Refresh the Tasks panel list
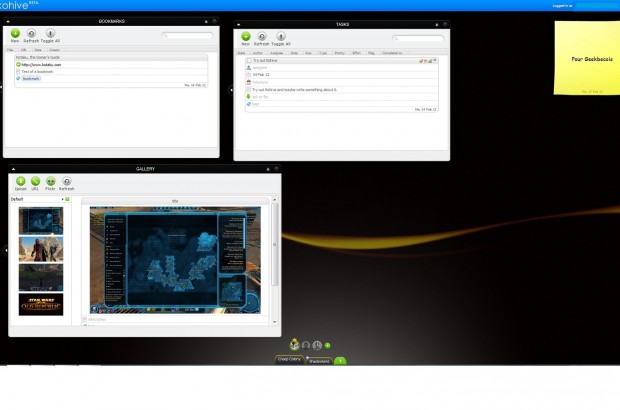 [262, 37]
